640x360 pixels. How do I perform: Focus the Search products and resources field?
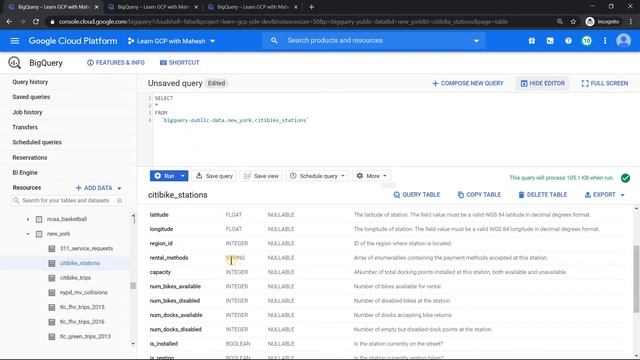tap(373, 41)
